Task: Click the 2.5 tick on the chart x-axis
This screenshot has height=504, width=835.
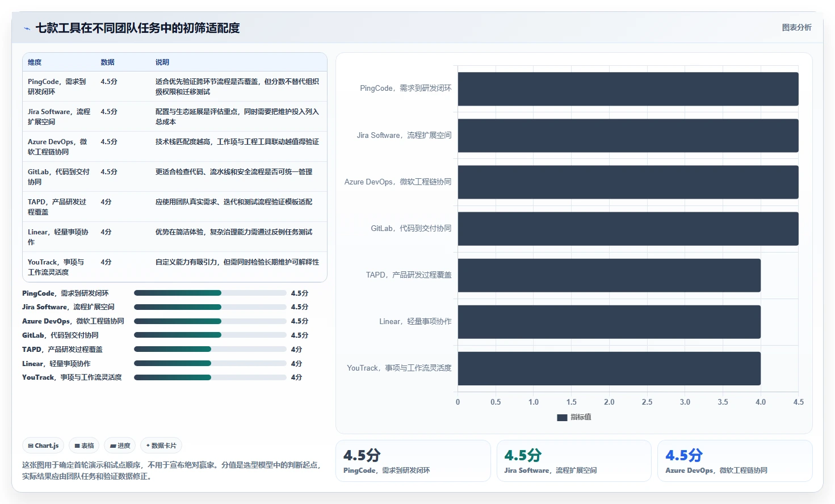Action: (647, 402)
